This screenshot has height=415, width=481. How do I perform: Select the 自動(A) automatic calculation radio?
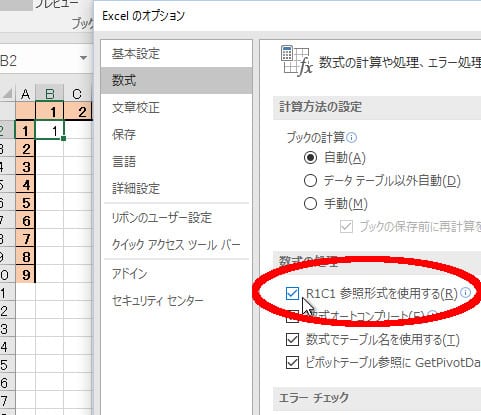[310, 157]
